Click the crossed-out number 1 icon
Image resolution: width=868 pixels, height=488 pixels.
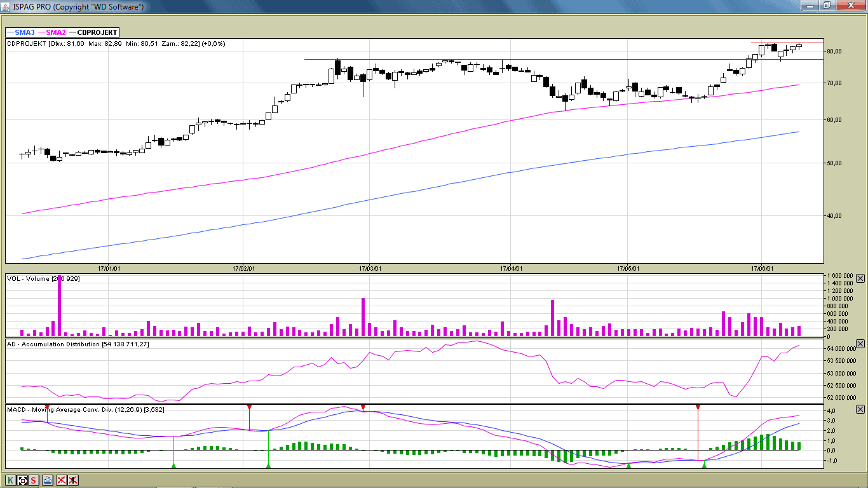pyautogui.click(x=73, y=480)
